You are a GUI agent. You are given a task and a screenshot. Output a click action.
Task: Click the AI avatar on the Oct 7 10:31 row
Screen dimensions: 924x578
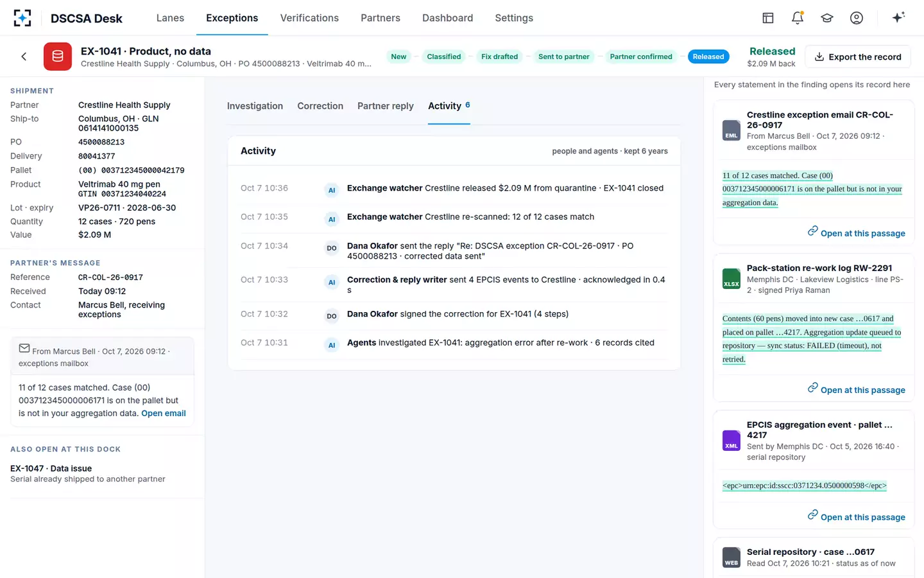(x=332, y=345)
